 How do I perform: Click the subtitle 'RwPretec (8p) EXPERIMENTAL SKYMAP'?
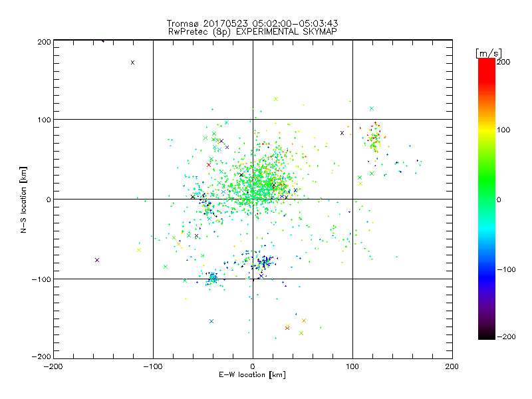(x=253, y=32)
